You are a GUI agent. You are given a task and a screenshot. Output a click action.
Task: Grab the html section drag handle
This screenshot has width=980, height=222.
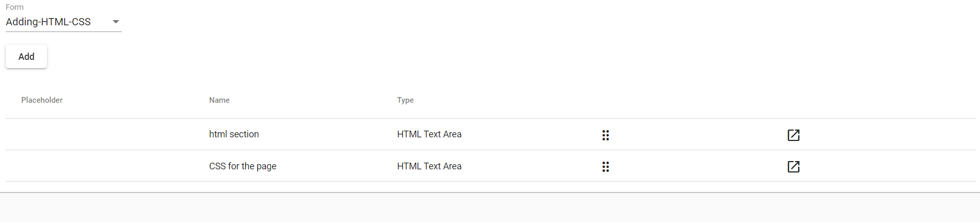606,135
